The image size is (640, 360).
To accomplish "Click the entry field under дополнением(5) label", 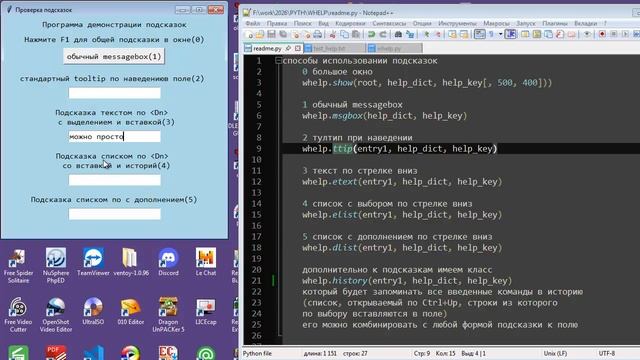I will (114, 214).
